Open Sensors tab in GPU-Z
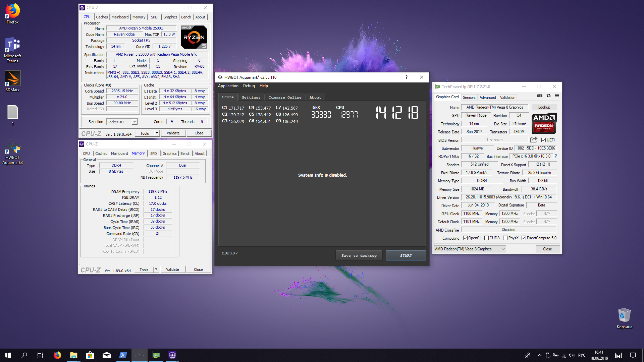 coord(469,98)
